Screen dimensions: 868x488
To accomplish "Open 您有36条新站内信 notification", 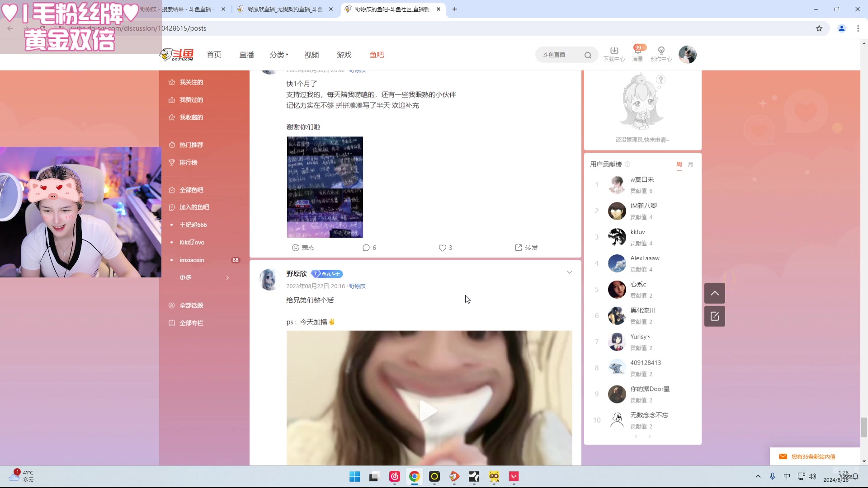I will (813, 457).
